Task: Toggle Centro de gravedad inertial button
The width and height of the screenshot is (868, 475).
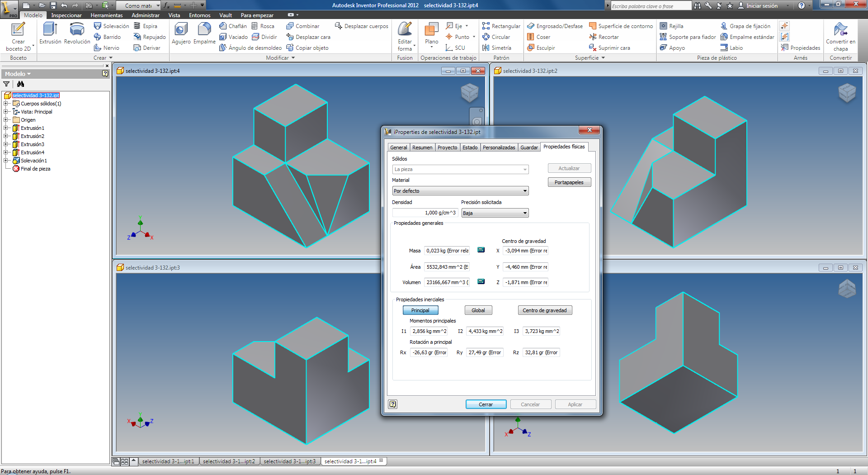Action: tap(545, 310)
